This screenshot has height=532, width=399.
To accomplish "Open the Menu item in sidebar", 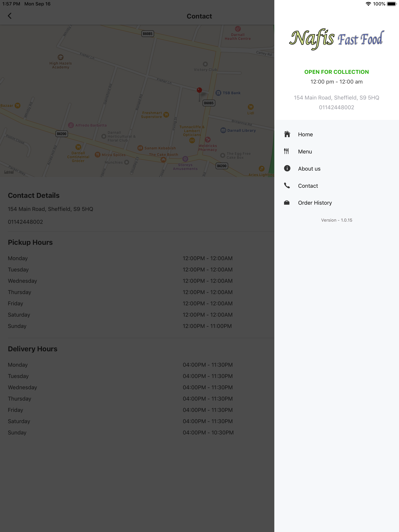I will tap(336, 151).
